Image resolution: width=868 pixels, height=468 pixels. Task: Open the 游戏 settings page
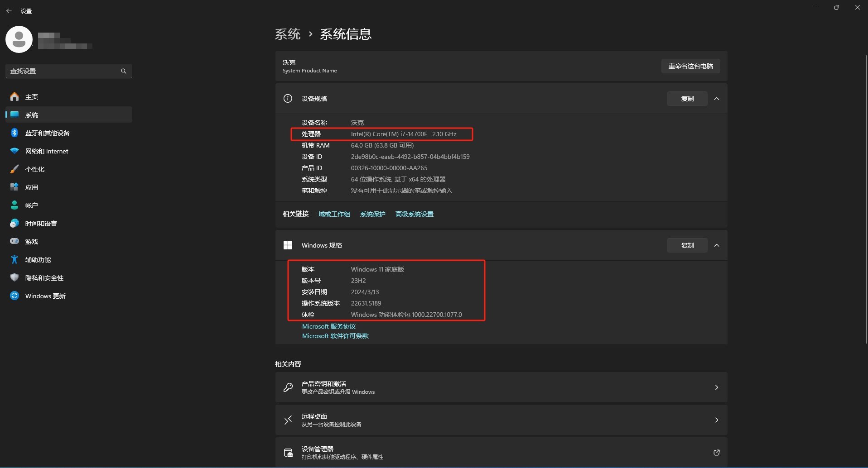click(31, 241)
